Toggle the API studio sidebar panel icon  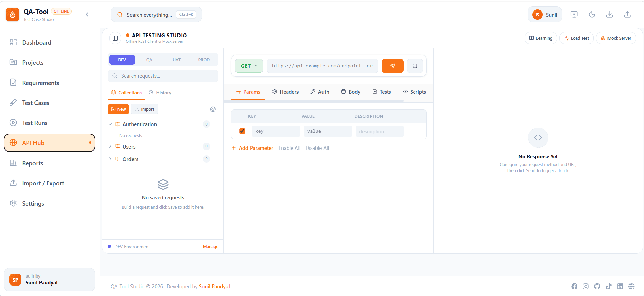[115, 38]
